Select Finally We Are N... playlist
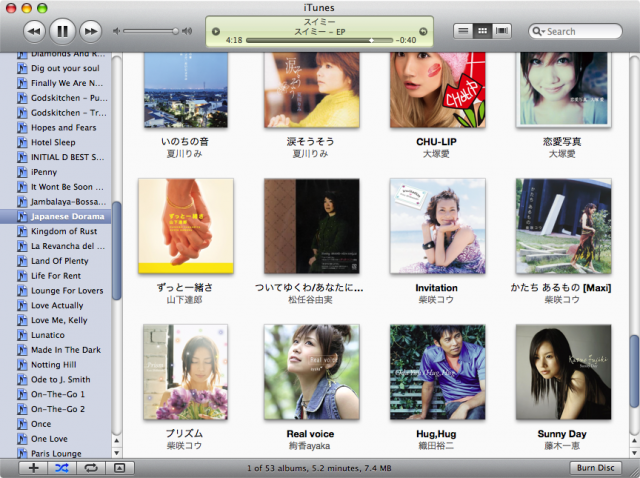 point(56,83)
